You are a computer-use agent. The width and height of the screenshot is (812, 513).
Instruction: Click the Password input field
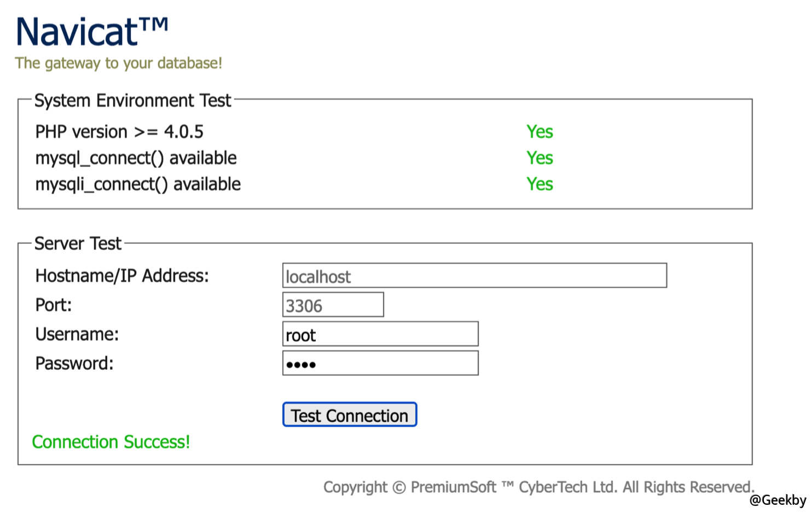click(x=380, y=364)
